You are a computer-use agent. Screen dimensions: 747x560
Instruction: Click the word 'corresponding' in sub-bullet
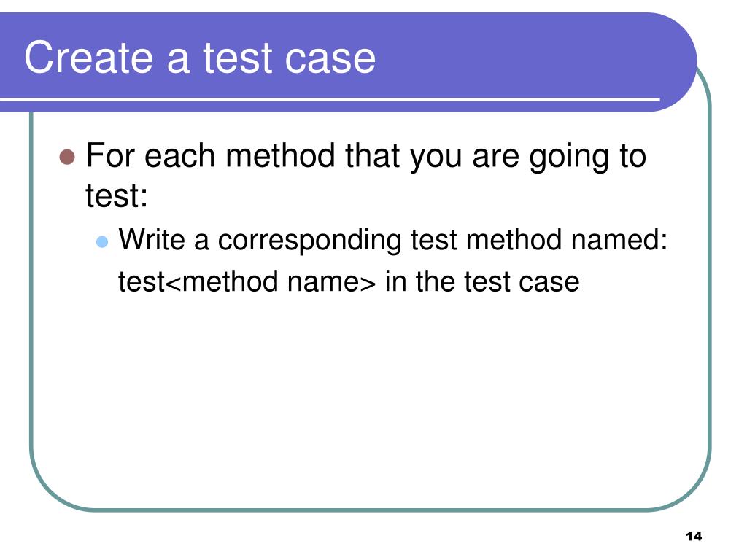(x=309, y=241)
